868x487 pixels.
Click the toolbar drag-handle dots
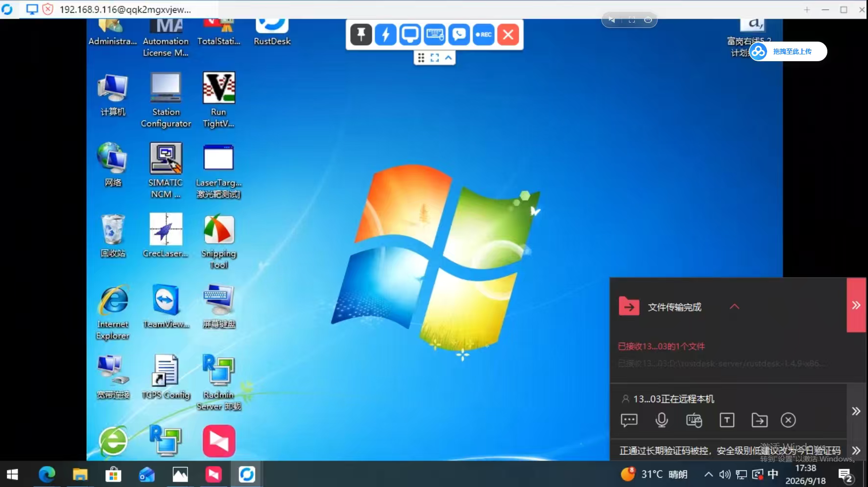tap(421, 58)
